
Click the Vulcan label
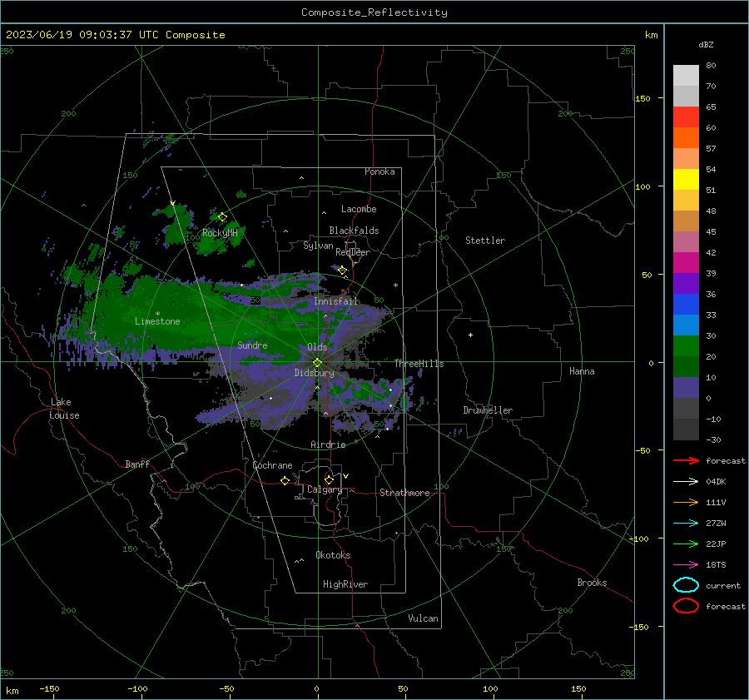pyautogui.click(x=423, y=618)
